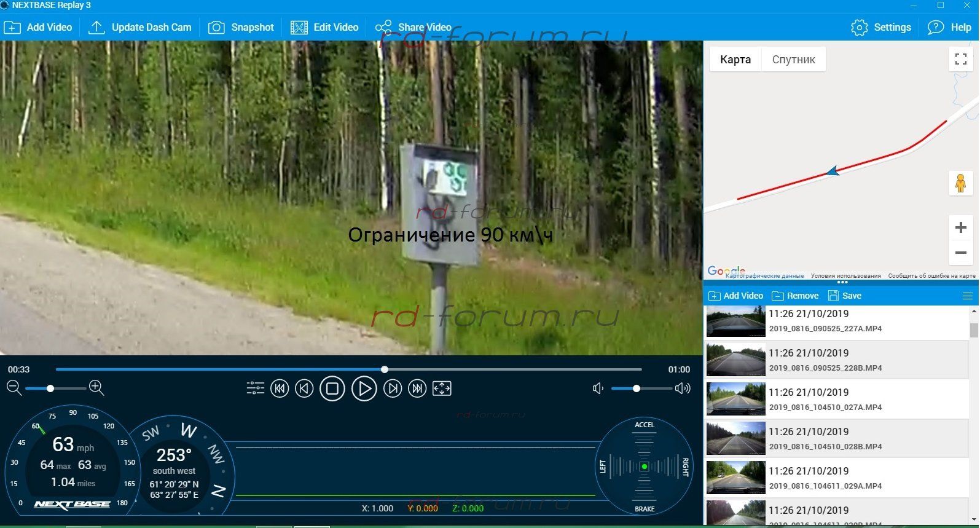Click the Z: 0.000 reading
Viewport: 980px width, 528px height.
coord(468,508)
